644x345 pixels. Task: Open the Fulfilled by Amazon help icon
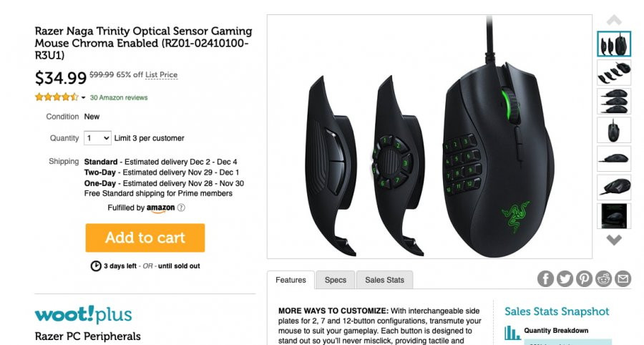(x=181, y=208)
